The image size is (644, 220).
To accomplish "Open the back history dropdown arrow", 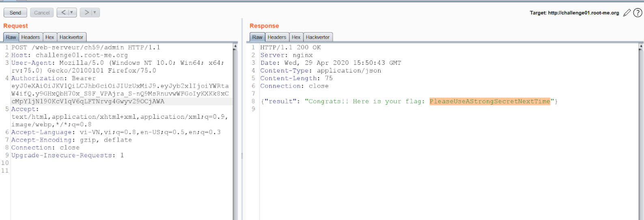I will click(72, 13).
